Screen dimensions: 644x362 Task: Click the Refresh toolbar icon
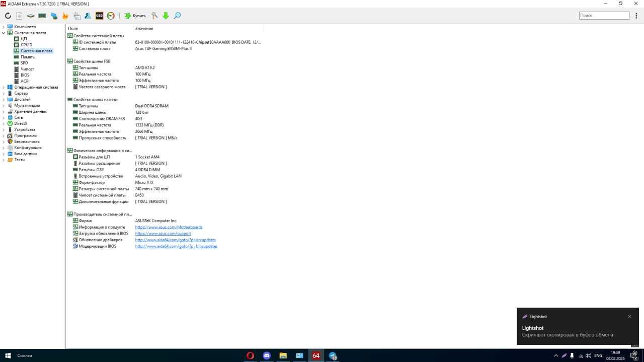[x=8, y=16]
